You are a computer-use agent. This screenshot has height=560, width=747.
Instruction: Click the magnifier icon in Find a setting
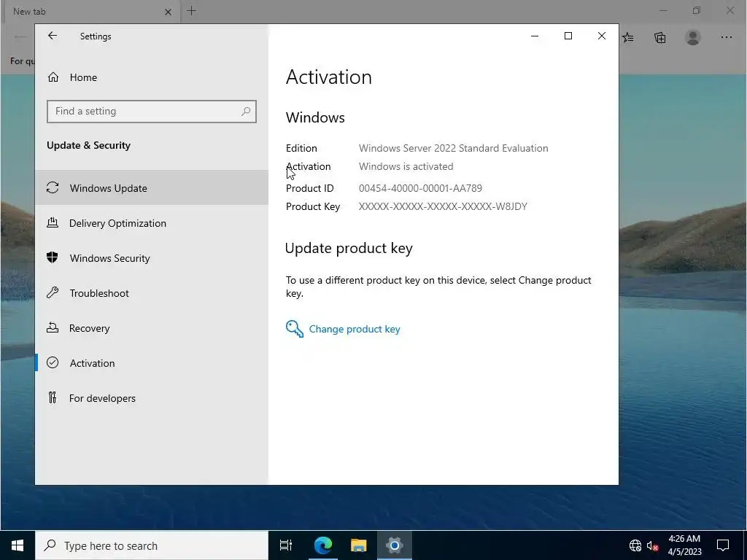click(x=246, y=112)
